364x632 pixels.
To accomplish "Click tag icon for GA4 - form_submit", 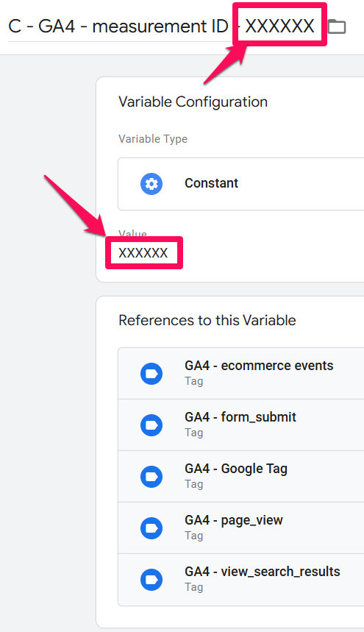I will (x=151, y=425).
